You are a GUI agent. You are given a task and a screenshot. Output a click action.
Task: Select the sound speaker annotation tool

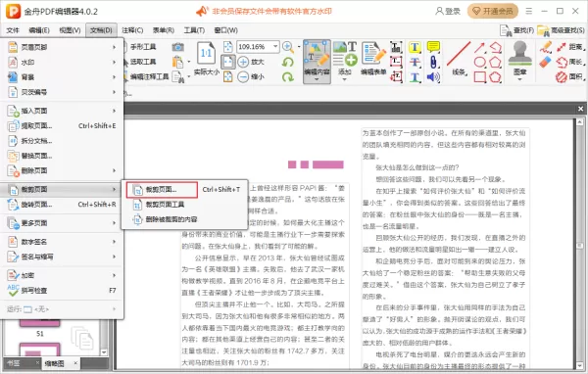tap(433, 76)
